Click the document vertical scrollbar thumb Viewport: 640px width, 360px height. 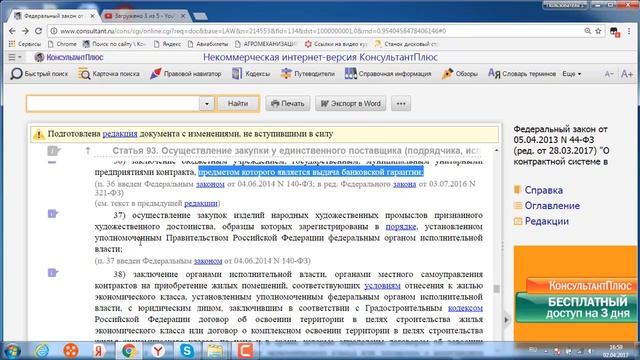click(x=496, y=289)
